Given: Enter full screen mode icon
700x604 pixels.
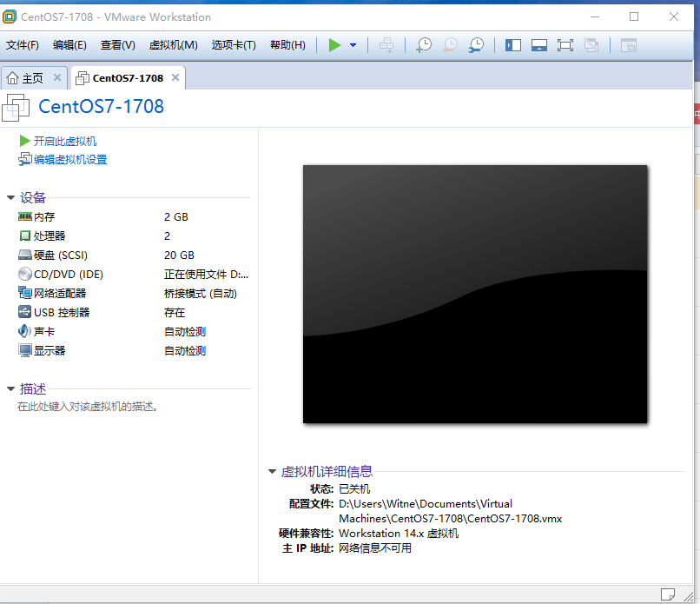Looking at the screenshot, I should click(x=565, y=45).
